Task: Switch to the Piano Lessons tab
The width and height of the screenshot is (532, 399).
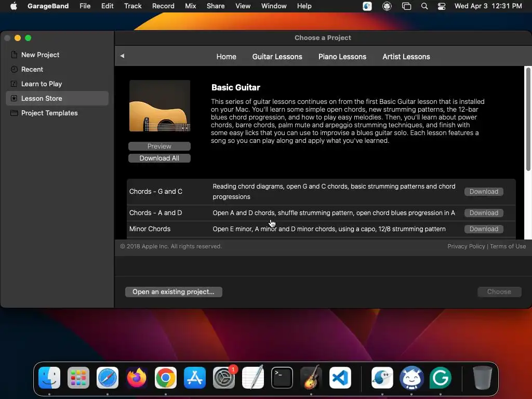Action: coord(342,57)
